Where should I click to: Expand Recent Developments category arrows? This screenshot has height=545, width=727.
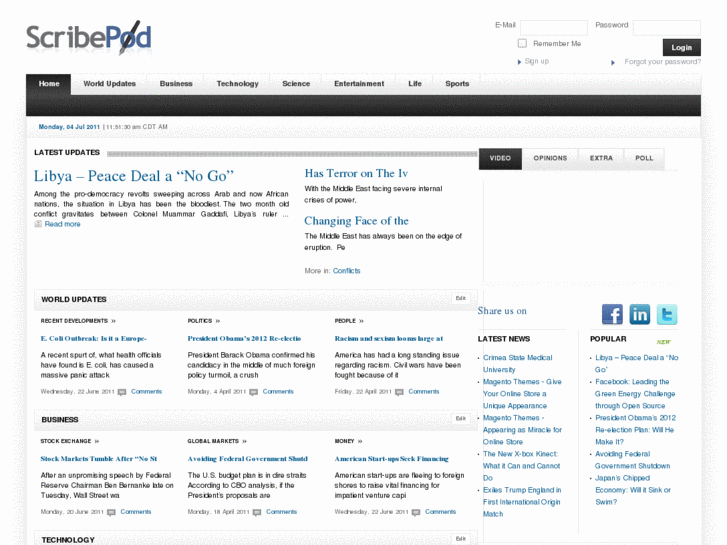click(114, 321)
